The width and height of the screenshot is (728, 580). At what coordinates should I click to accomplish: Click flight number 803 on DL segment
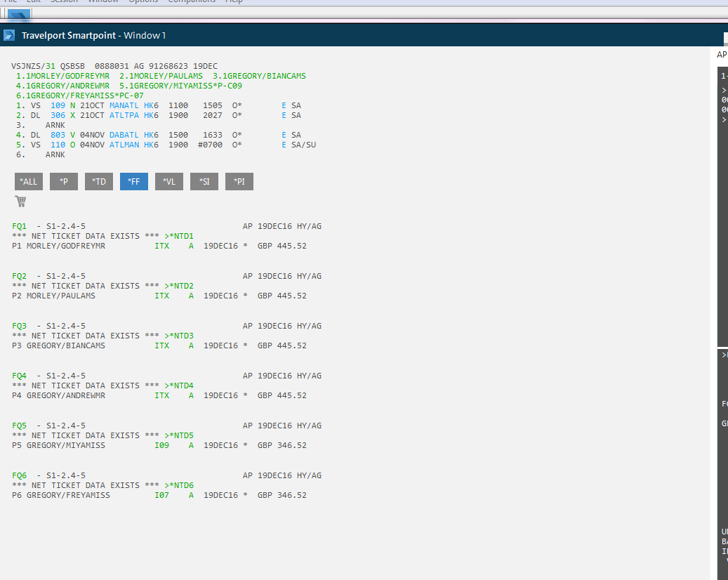pyautogui.click(x=58, y=135)
